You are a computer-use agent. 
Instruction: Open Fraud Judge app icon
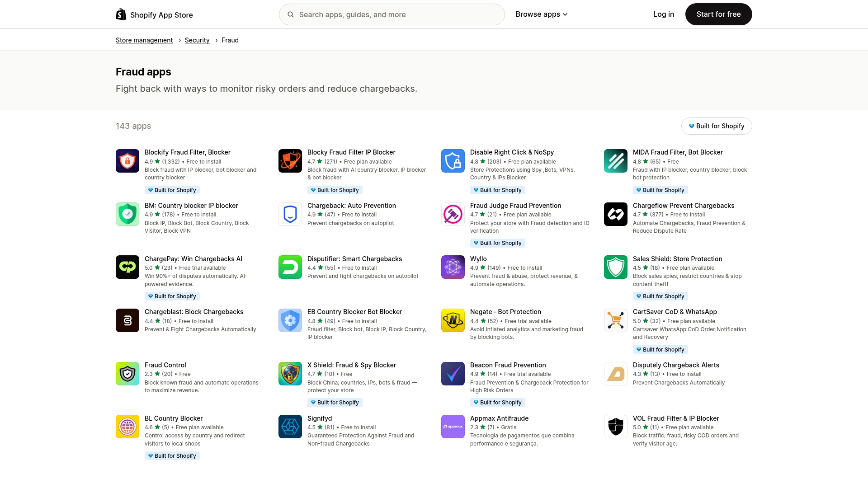click(x=453, y=214)
